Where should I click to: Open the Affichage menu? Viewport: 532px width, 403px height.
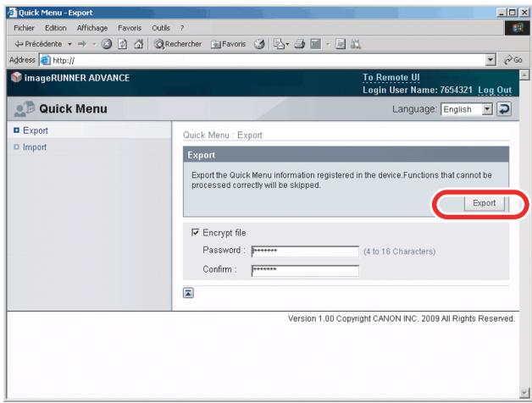coord(92,28)
